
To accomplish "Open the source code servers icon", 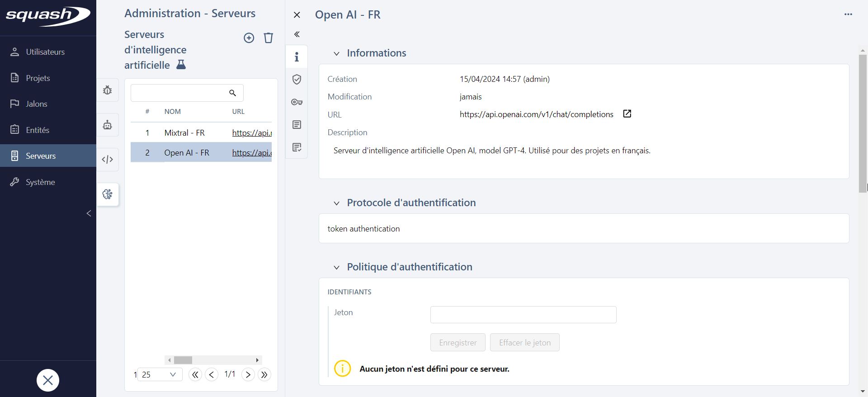I will pos(108,160).
